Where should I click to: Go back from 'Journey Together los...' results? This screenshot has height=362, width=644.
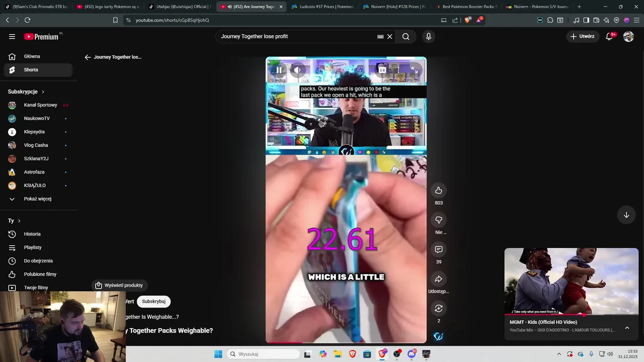88,57
